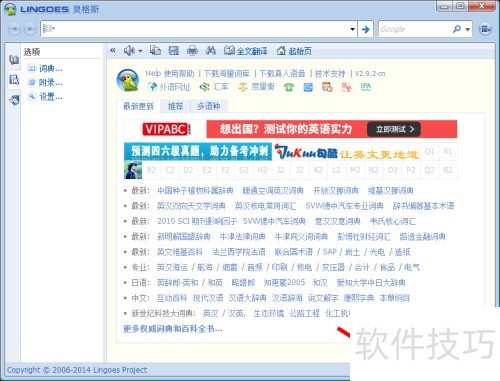Open the text translation sidebar icon
The width and height of the screenshot is (500, 381).
[x=14, y=99]
